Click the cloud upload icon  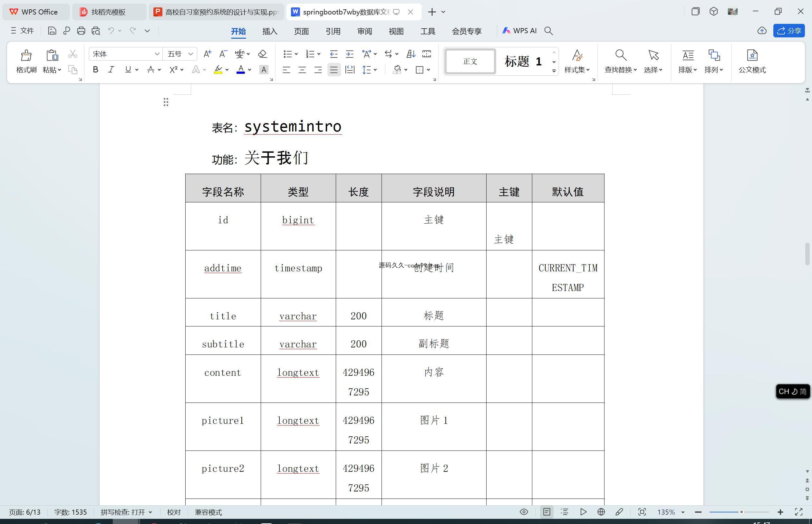tap(762, 31)
